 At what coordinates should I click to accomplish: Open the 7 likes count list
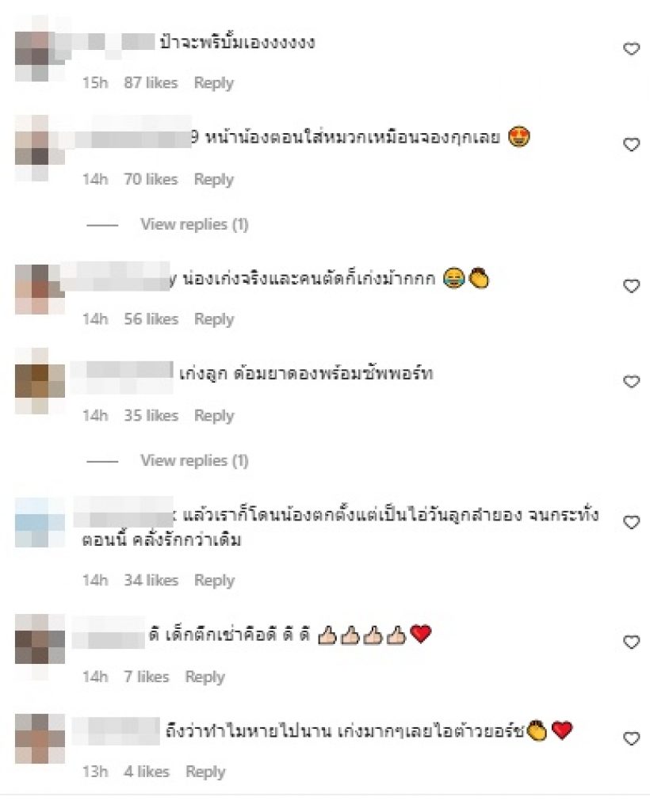click(146, 677)
